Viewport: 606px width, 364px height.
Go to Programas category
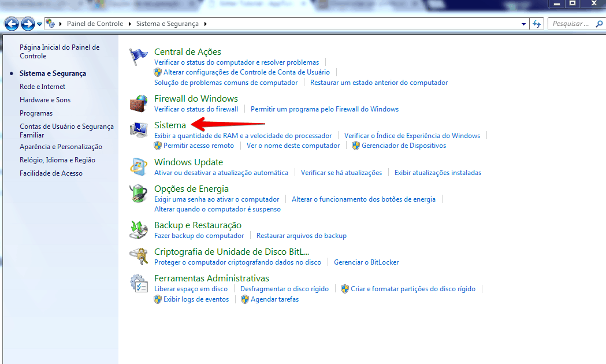coord(36,113)
